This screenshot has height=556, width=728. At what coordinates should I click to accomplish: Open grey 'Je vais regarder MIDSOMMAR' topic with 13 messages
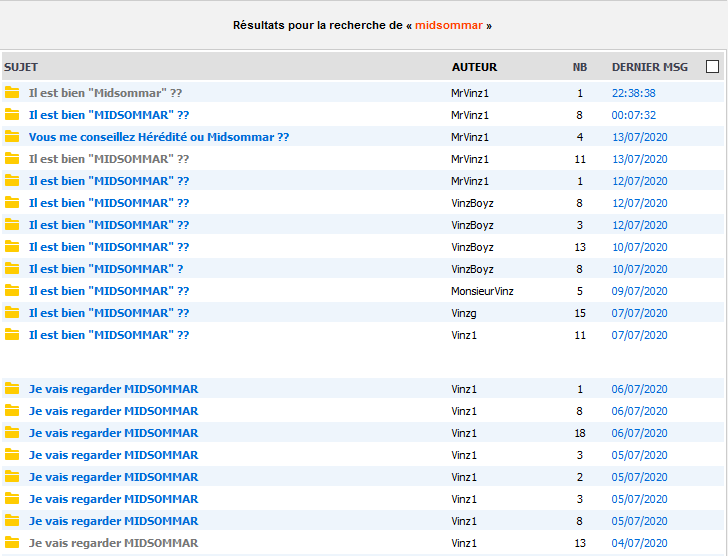coord(113,543)
